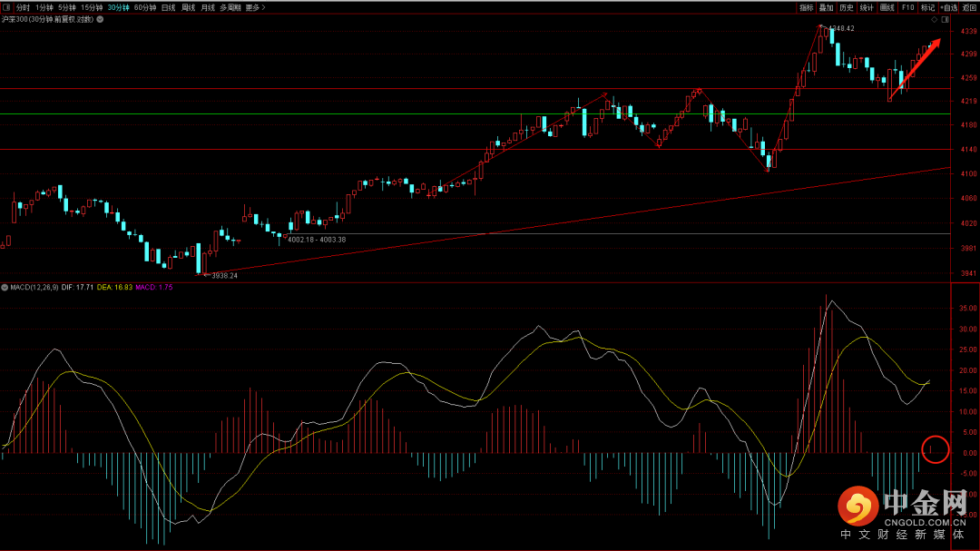Click the 4002.18 - 4003.38 gap label
Image resolution: width=980 pixels, height=551 pixels.
[x=317, y=240]
